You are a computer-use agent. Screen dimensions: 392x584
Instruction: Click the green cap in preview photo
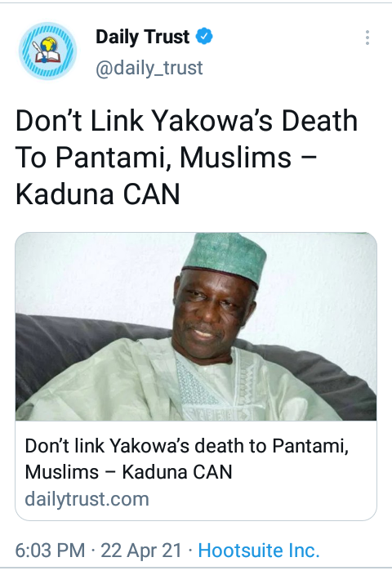(x=225, y=256)
